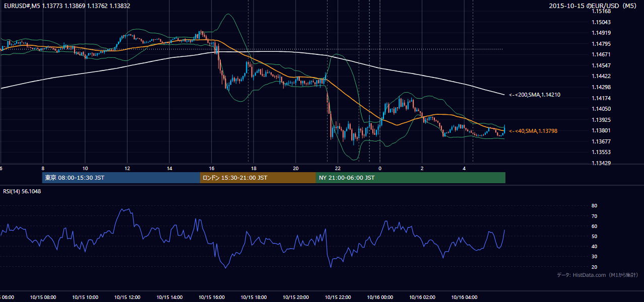Click price level 1.13429 on the axis
644x302 pixels.
click(x=601, y=163)
